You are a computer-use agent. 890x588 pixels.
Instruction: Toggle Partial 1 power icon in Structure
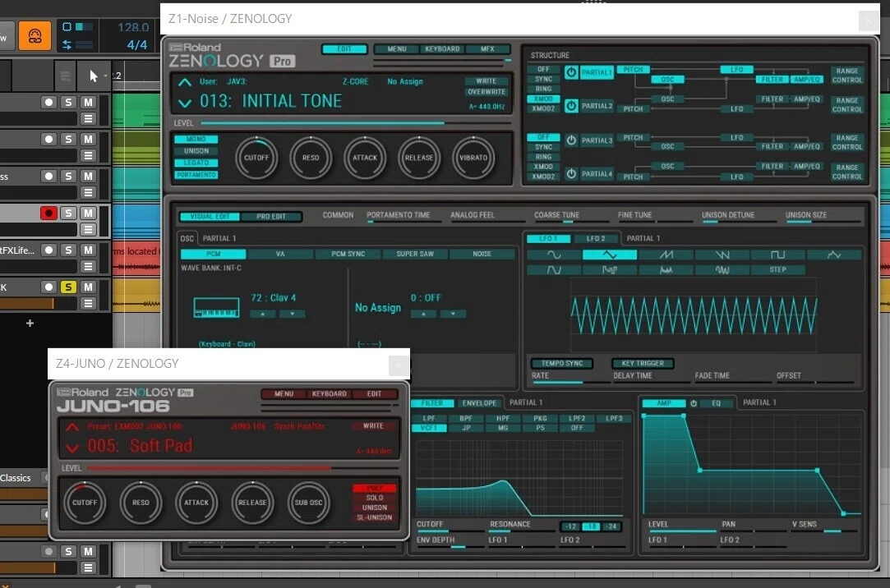point(571,72)
